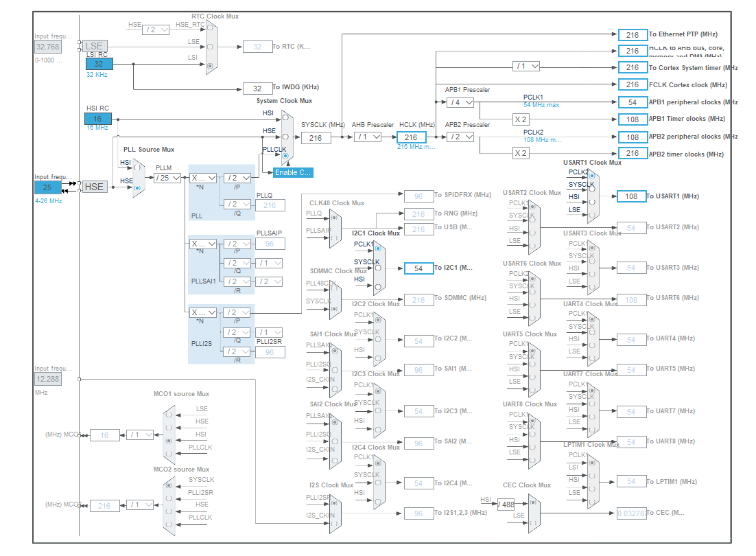Screen dimensions: 756x556
Task: Click the HCLK 216 MHz field
Action: [x=412, y=137]
